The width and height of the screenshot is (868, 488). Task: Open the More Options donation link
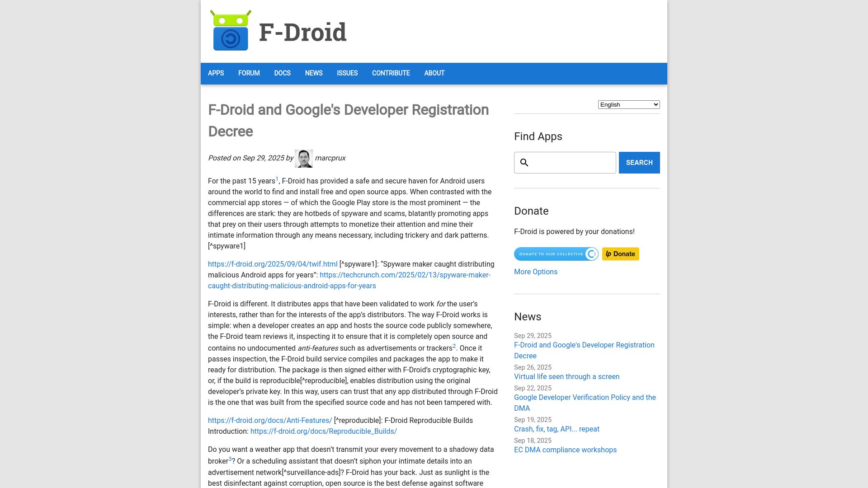pyautogui.click(x=536, y=272)
